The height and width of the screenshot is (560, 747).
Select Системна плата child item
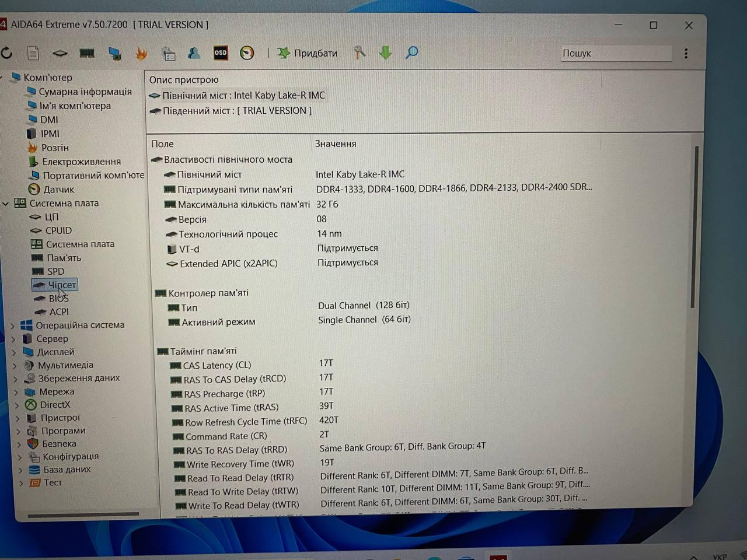80,244
